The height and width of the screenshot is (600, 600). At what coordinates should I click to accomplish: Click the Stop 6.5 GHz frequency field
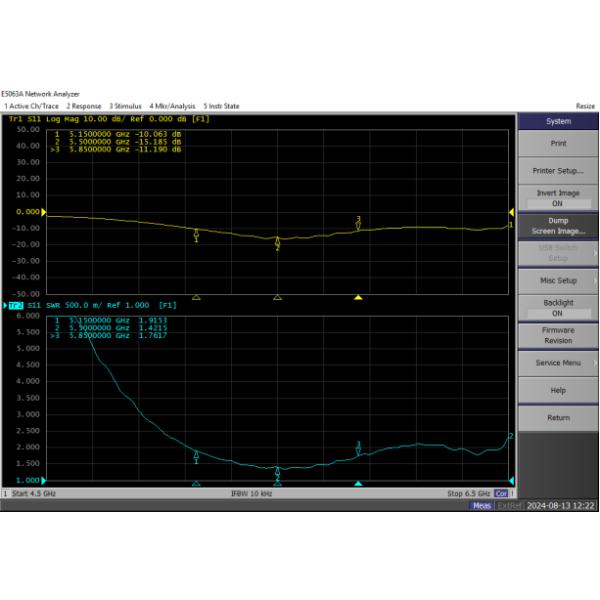pyautogui.click(x=467, y=494)
